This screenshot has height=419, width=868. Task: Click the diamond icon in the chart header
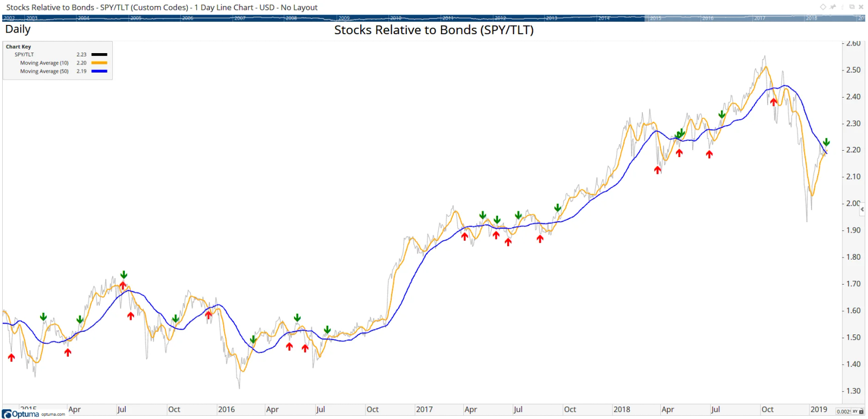823,7
